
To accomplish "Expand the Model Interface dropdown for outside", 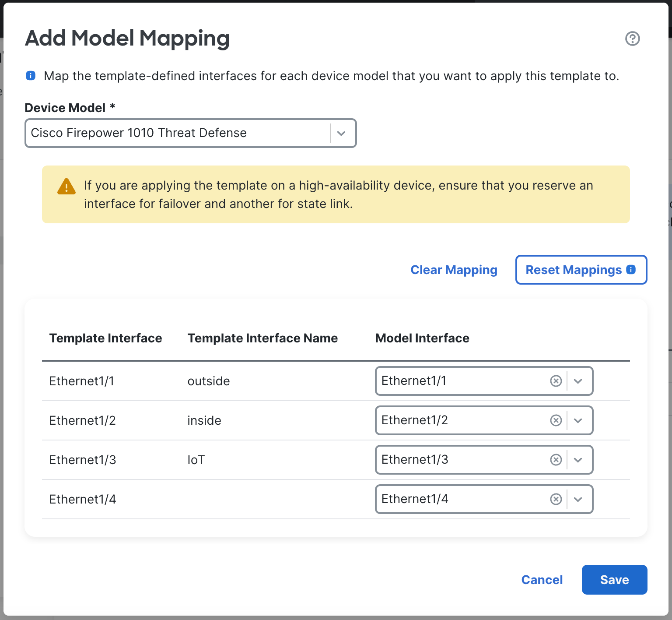I will 578,381.
